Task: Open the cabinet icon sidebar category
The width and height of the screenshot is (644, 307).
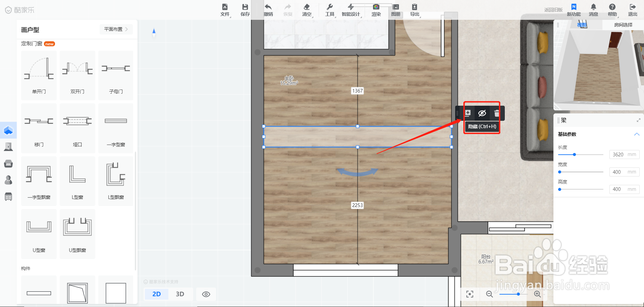Action: (8, 197)
